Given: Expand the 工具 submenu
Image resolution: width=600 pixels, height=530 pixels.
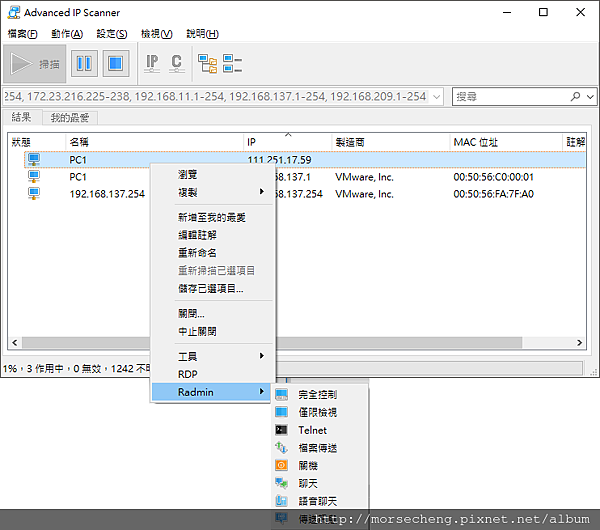Looking at the screenshot, I should click(x=213, y=356).
